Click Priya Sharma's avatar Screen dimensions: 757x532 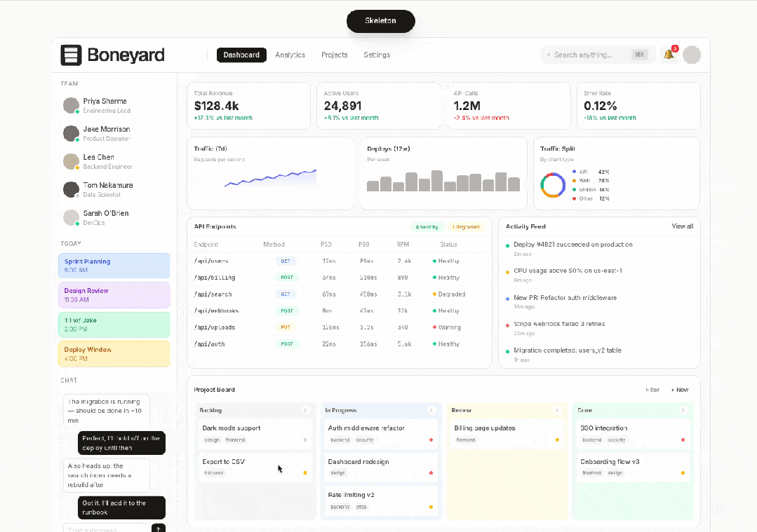71,105
